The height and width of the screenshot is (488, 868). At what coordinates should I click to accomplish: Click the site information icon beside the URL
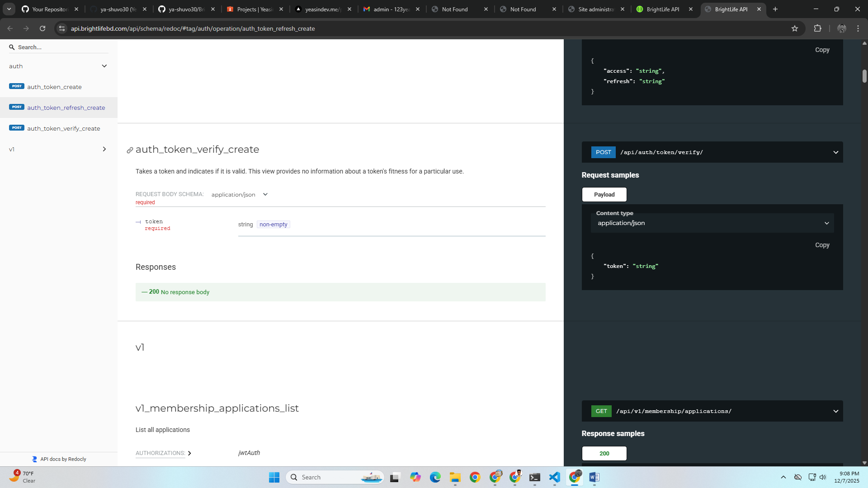pyautogui.click(x=61, y=28)
